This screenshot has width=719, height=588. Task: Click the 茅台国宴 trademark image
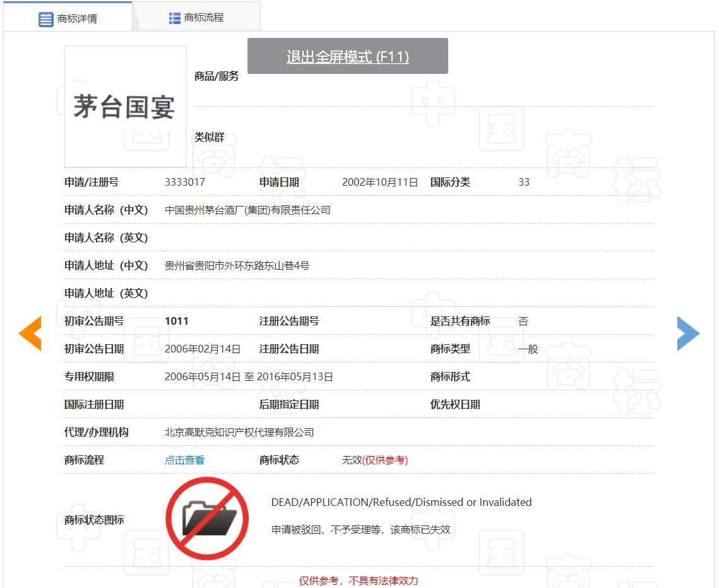click(x=126, y=106)
